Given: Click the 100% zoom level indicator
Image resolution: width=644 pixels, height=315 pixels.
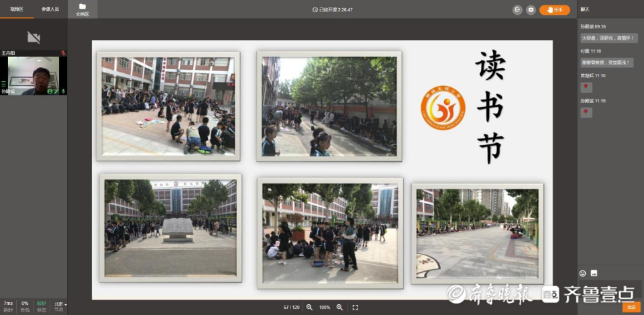Looking at the screenshot, I should pyautogui.click(x=325, y=307).
